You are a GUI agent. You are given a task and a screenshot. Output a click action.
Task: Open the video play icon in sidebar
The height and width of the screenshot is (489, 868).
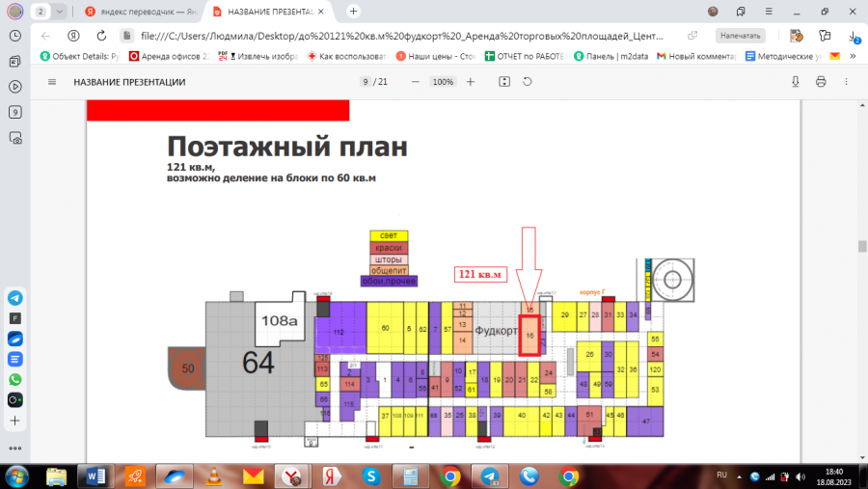(14, 87)
